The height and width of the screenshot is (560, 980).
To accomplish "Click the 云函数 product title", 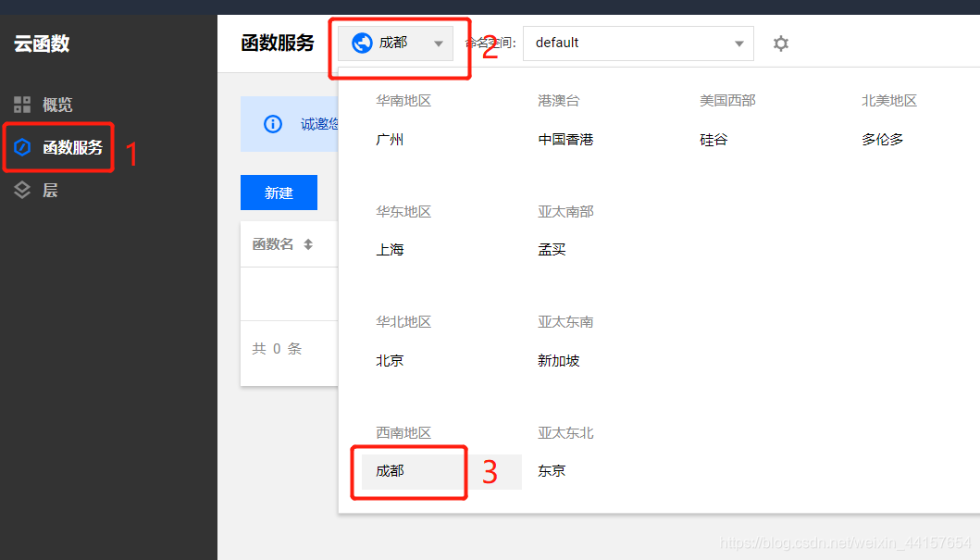I will point(42,44).
